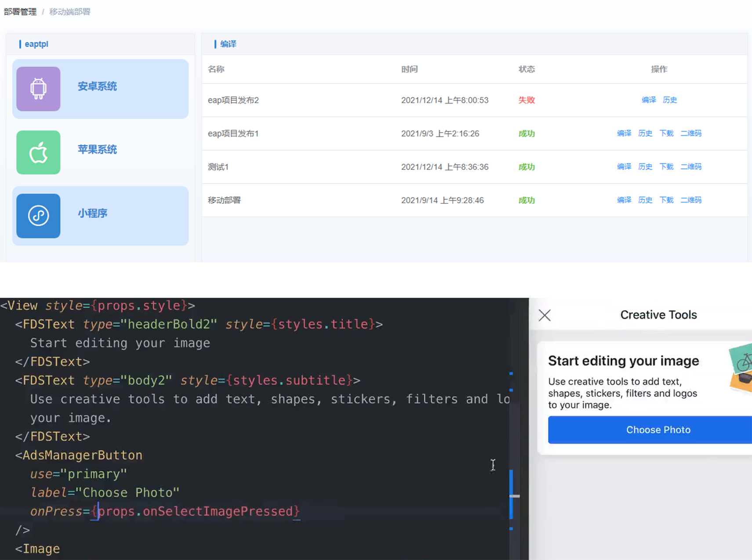Click the green Apple system icon

38,152
